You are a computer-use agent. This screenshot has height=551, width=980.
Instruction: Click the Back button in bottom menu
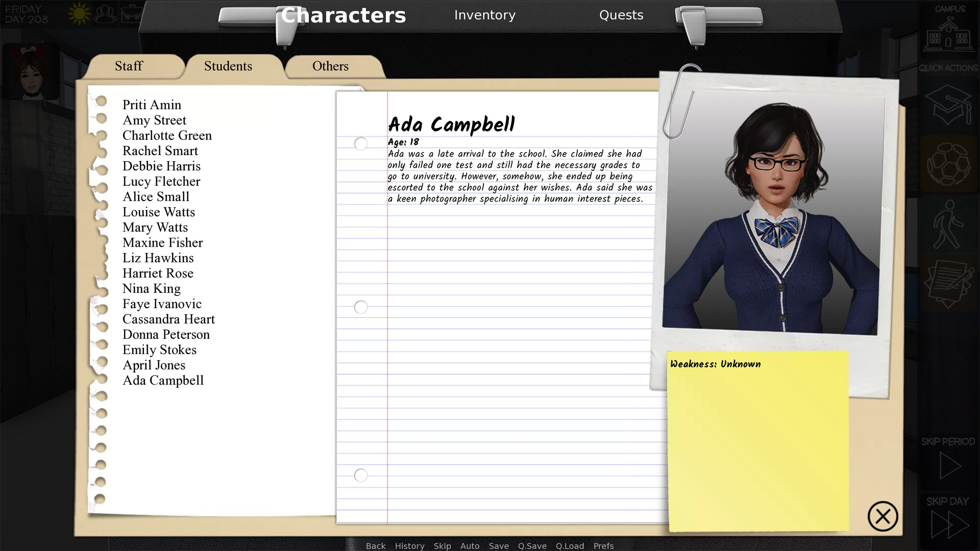tap(376, 546)
